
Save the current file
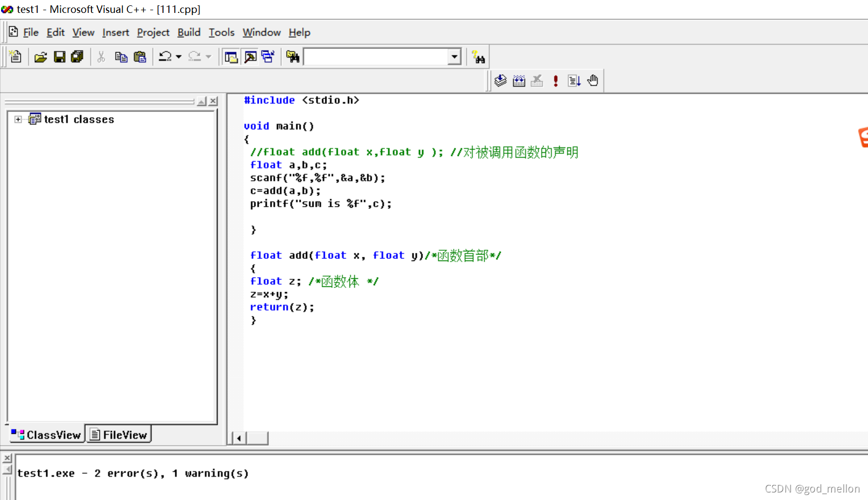(59, 57)
